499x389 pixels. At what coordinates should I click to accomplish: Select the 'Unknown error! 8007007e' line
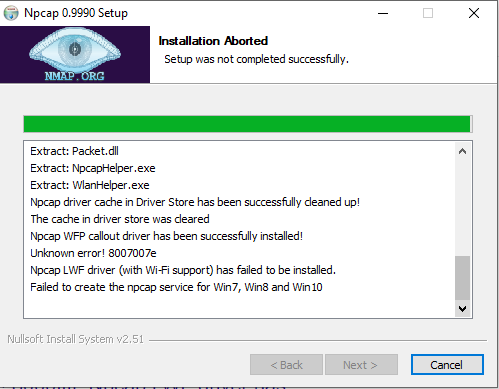click(93, 253)
